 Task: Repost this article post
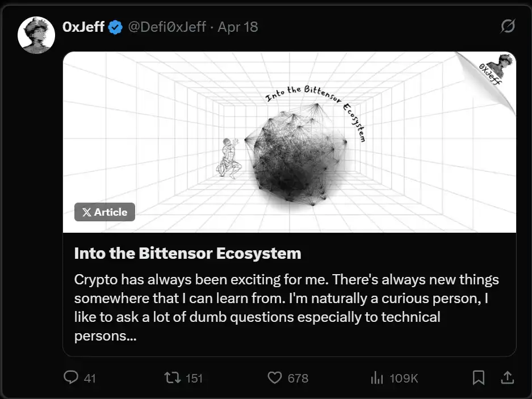click(x=171, y=377)
